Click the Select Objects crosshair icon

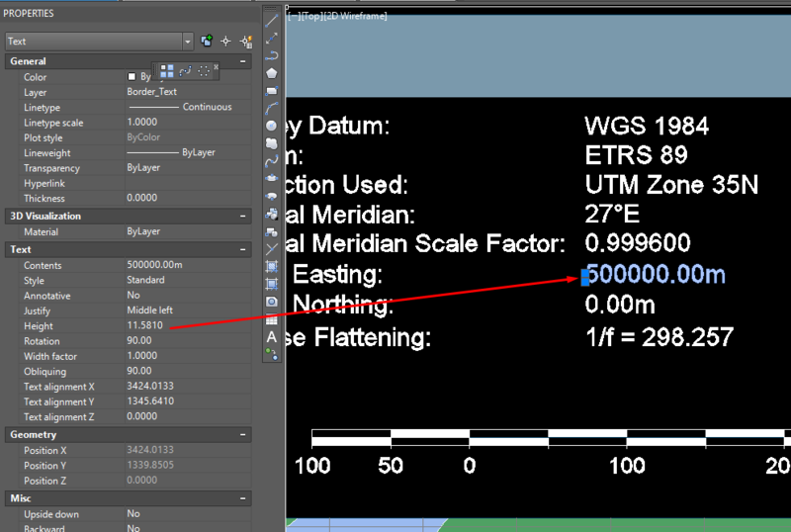pyautogui.click(x=225, y=42)
